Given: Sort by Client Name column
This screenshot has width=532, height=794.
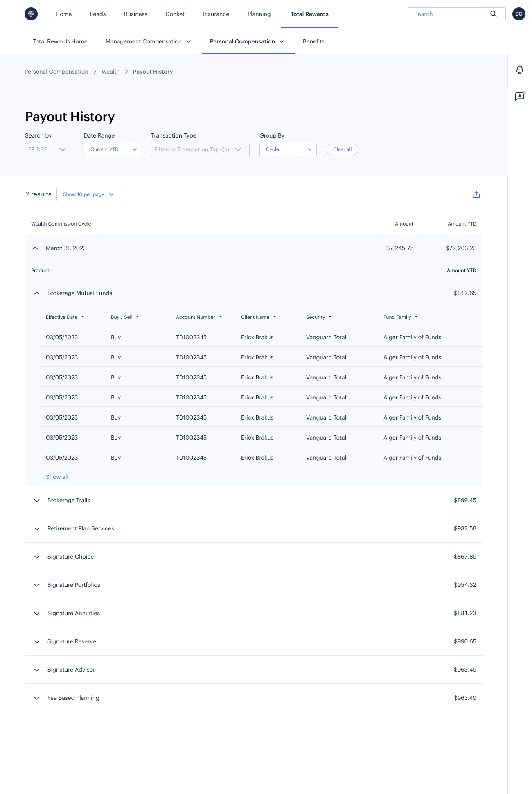Looking at the screenshot, I should pos(275,317).
